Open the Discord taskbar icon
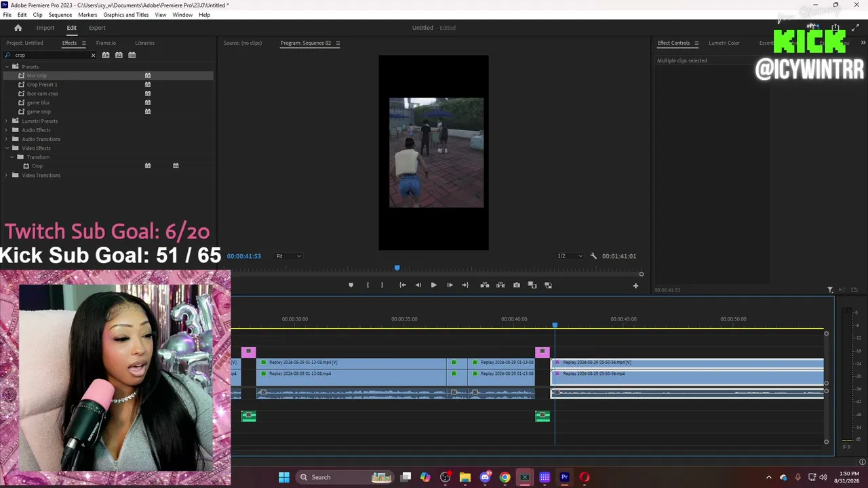The image size is (868, 488). tap(485, 477)
